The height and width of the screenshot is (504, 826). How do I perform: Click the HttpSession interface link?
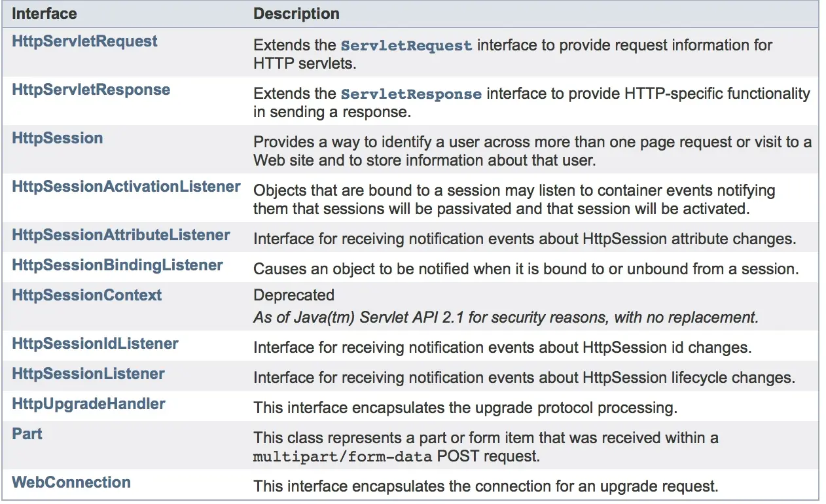tap(58, 138)
